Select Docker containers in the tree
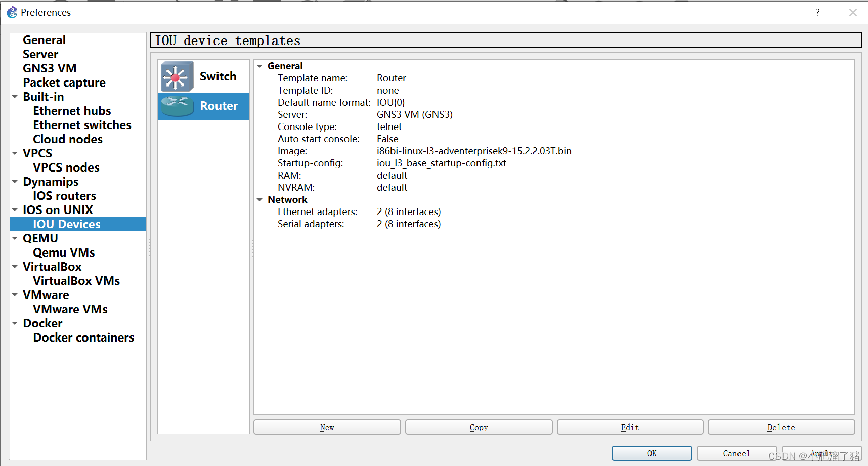 [x=83, y=337]
